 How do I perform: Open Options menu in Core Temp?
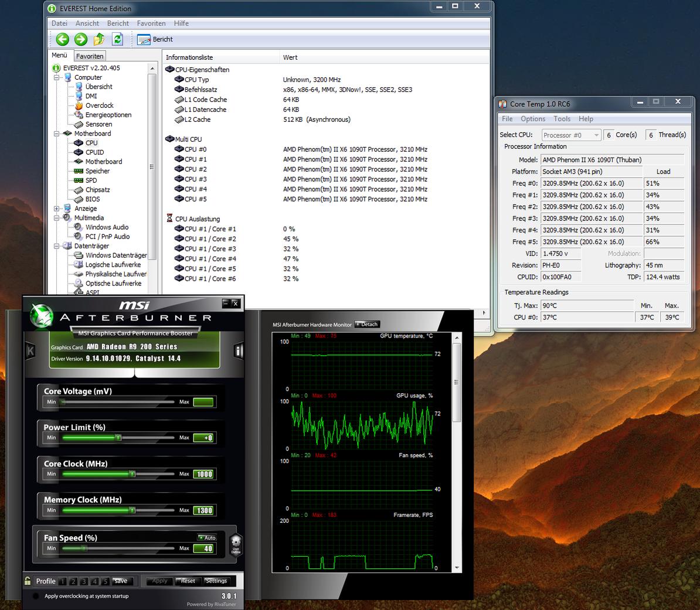point(533,119)
